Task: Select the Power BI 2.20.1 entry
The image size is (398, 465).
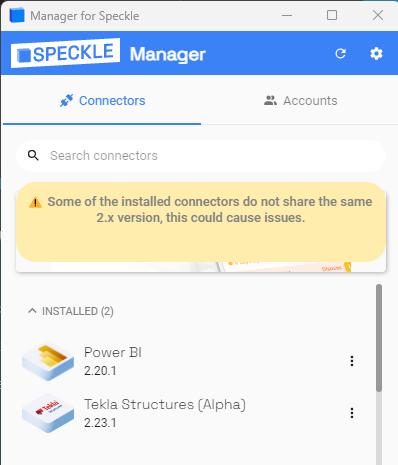Action: pos(189,361)
